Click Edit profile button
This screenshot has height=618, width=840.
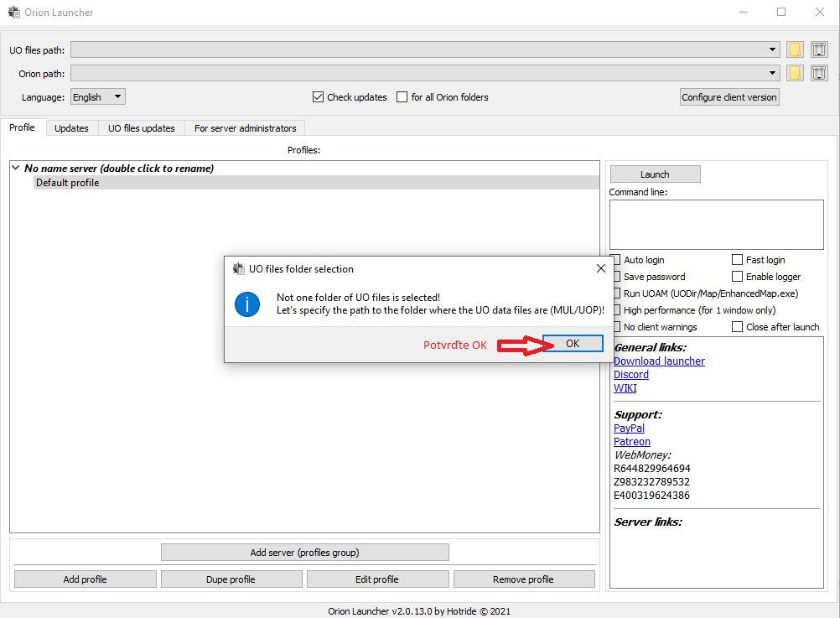[377, 579]
